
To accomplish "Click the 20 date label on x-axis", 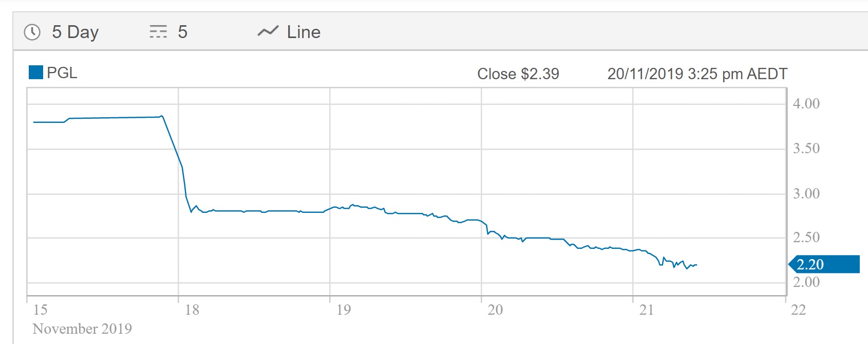I will coord(495,310).
